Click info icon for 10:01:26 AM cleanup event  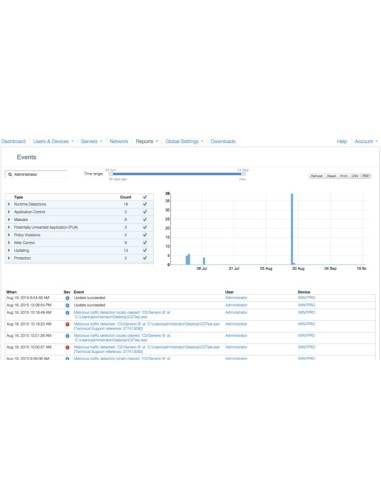tap(67, 336)
